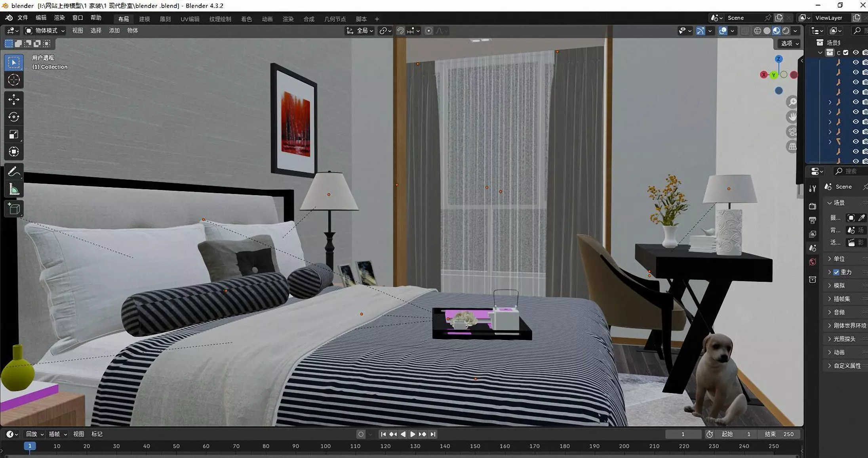Open the Render properties tab
868x458 pixels.
pyautogui.click(x=813, y=206)
